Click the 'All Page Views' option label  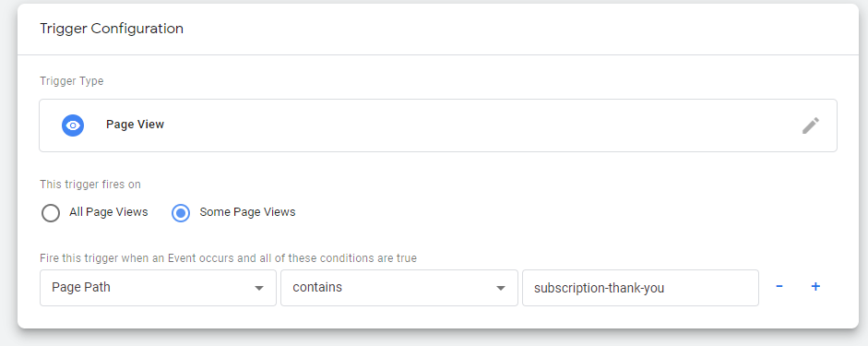109,212
